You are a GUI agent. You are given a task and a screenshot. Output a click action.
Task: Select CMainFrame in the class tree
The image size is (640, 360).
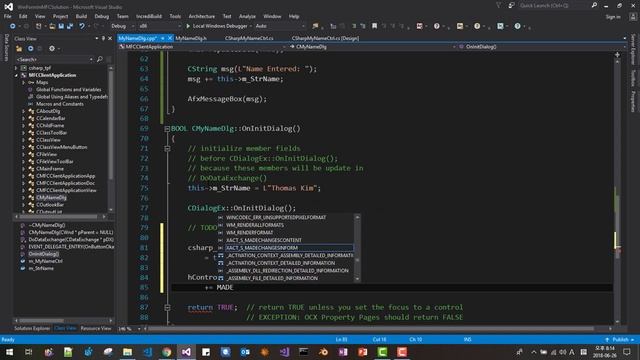point(50,169)
